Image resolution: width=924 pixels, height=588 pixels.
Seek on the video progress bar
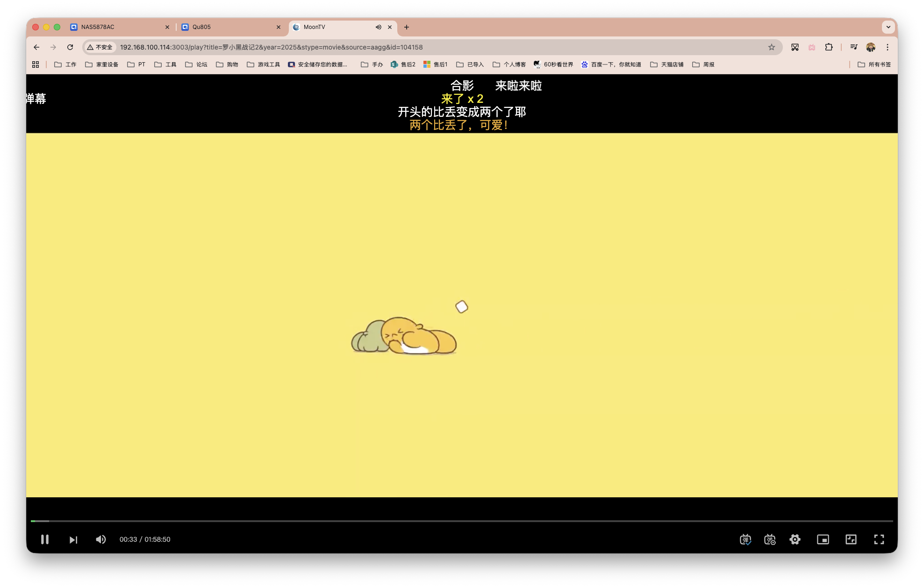pos(462,521)
